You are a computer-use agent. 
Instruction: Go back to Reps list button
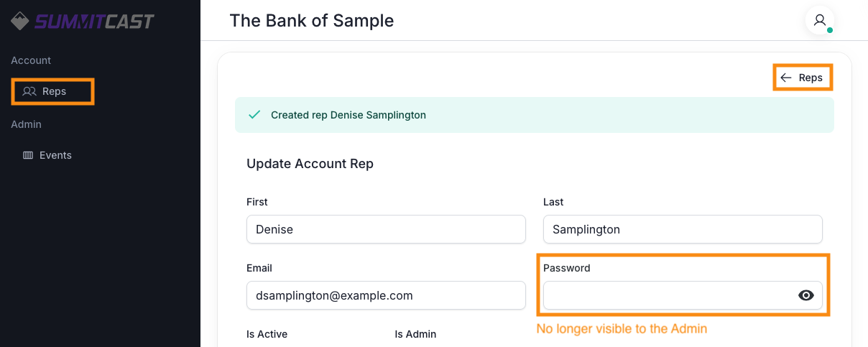click(x=803, y=78)
